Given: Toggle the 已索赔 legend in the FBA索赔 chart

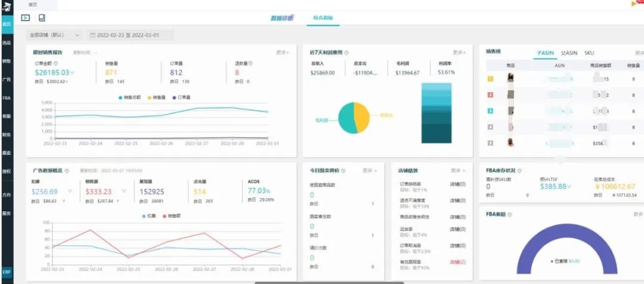Looking at the screenshot, I should 565,261.
